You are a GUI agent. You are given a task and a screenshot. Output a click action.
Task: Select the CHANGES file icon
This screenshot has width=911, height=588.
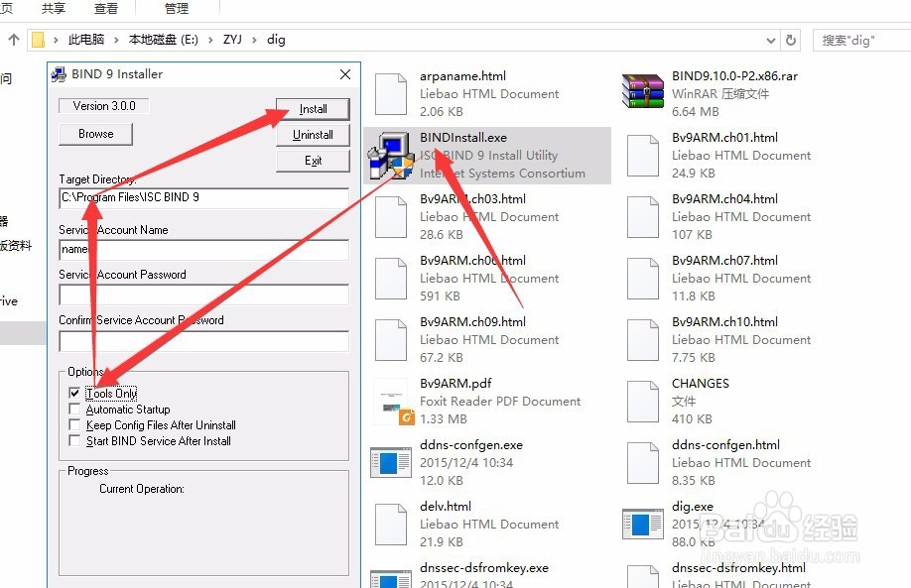point(643,402)
